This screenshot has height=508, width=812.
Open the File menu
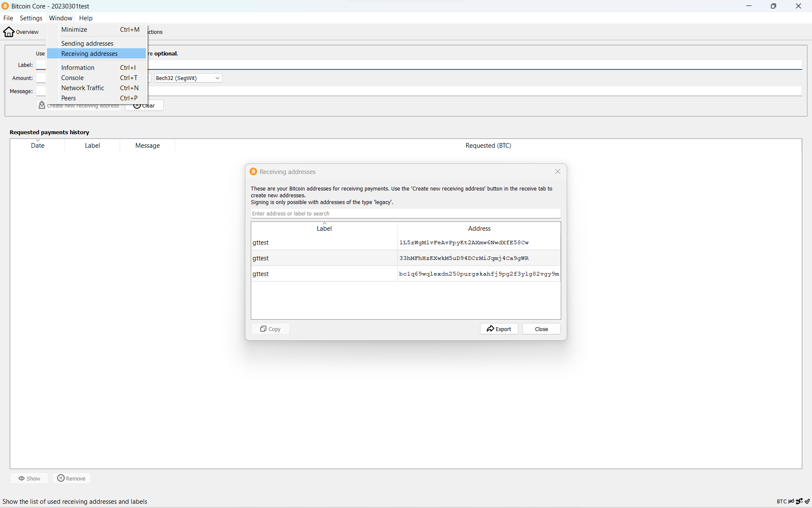(8, 17)
